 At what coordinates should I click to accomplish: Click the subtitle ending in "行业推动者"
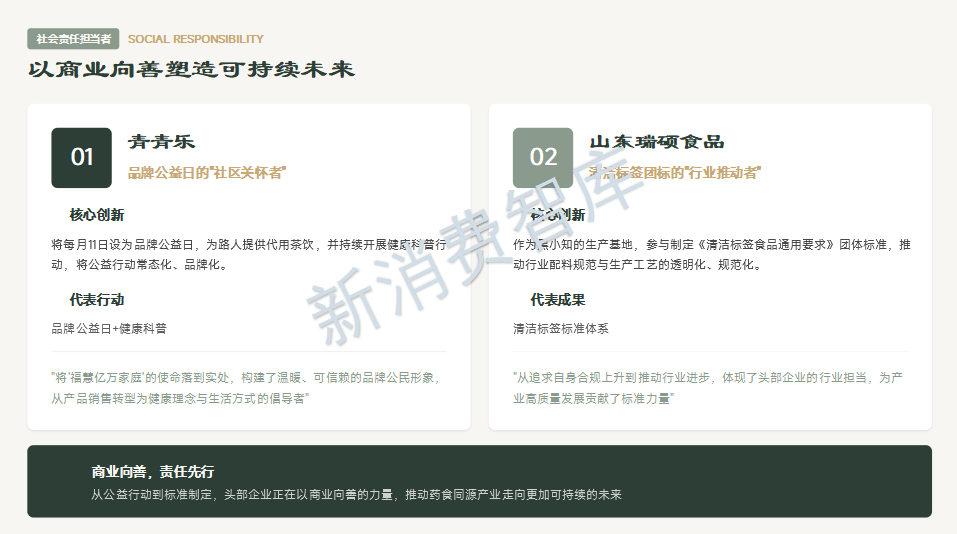pyautogui.click(x=675, y=173)
